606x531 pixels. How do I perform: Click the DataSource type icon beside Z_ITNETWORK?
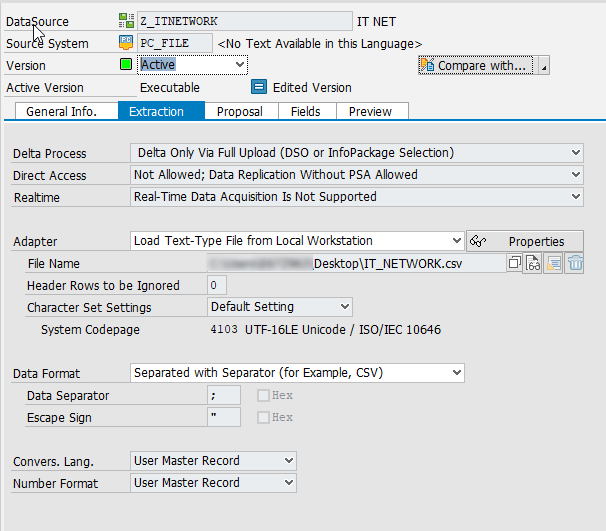[x=126, y=20]
